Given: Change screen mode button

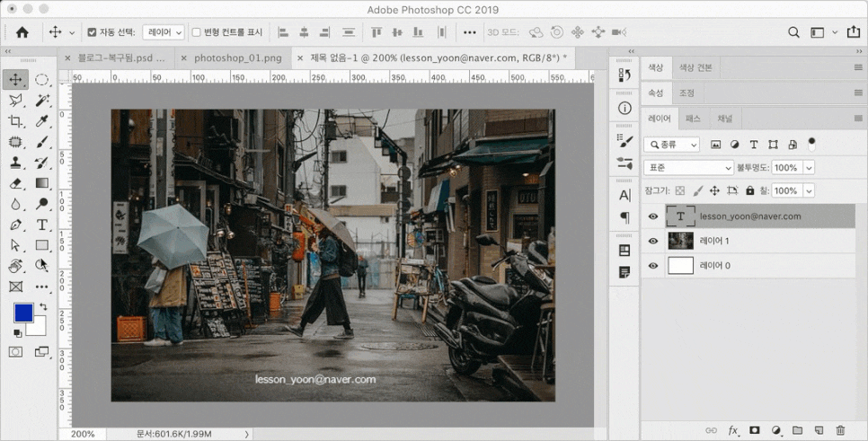Looking at the screenshot, I should click(x=41, y=352).
